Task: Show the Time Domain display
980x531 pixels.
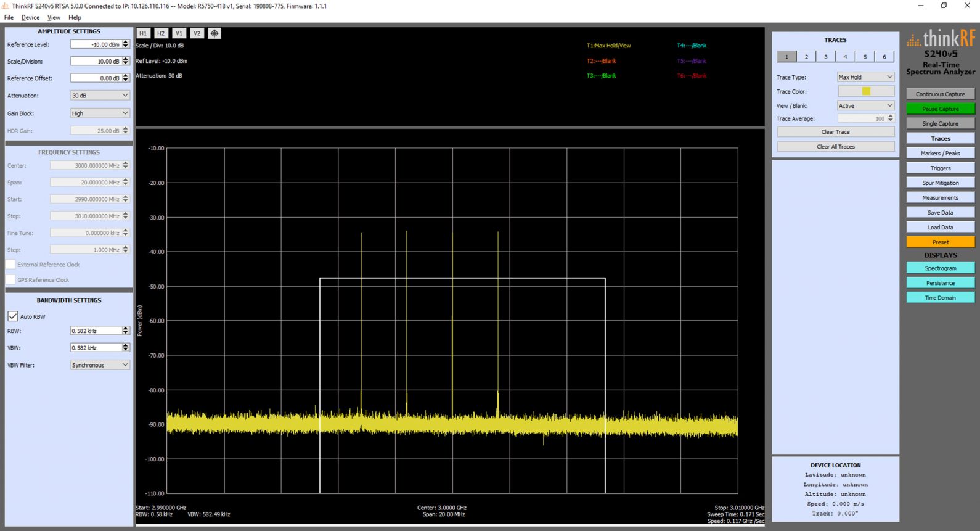Action: pos(941,298)
